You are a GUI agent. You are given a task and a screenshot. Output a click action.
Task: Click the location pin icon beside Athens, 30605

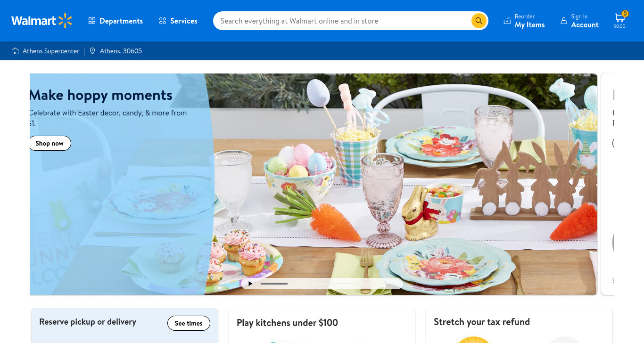[92, 51]
